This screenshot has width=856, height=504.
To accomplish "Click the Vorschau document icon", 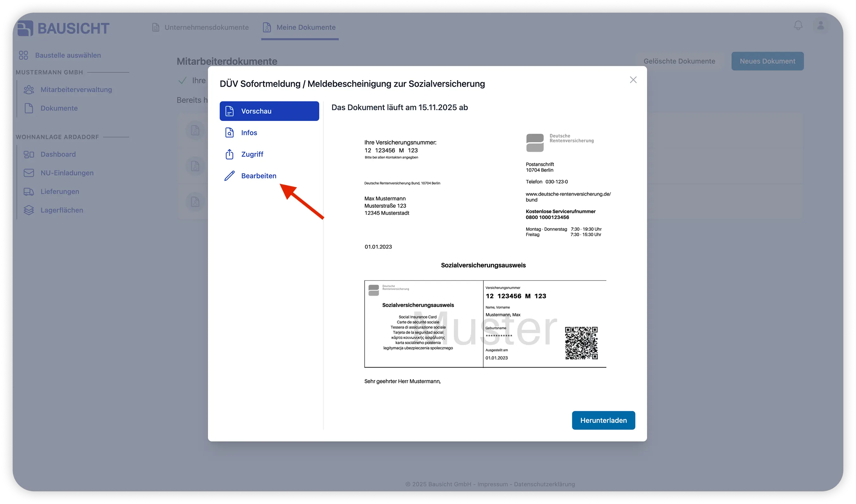I will tap(230, 111).
